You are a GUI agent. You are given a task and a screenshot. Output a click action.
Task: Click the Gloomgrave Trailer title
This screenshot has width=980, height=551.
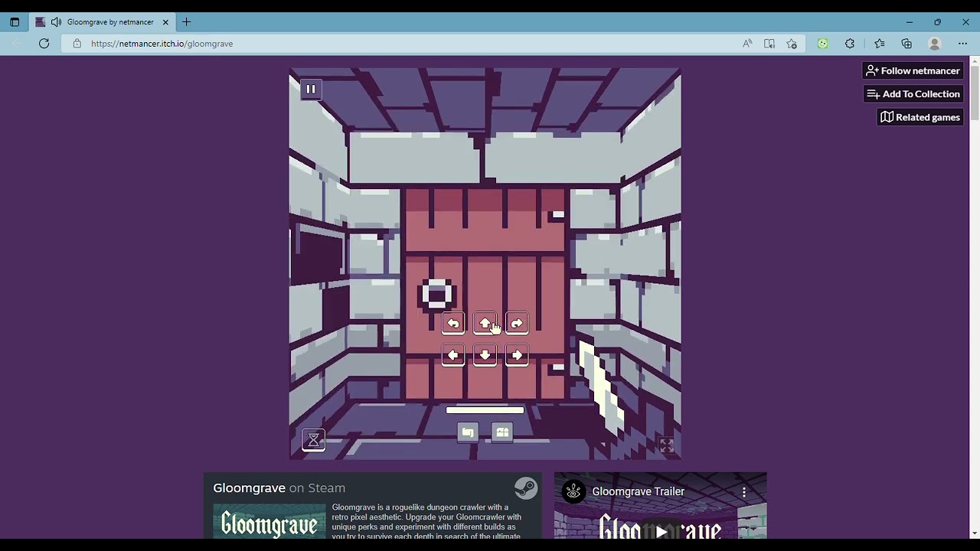[639, 492]
